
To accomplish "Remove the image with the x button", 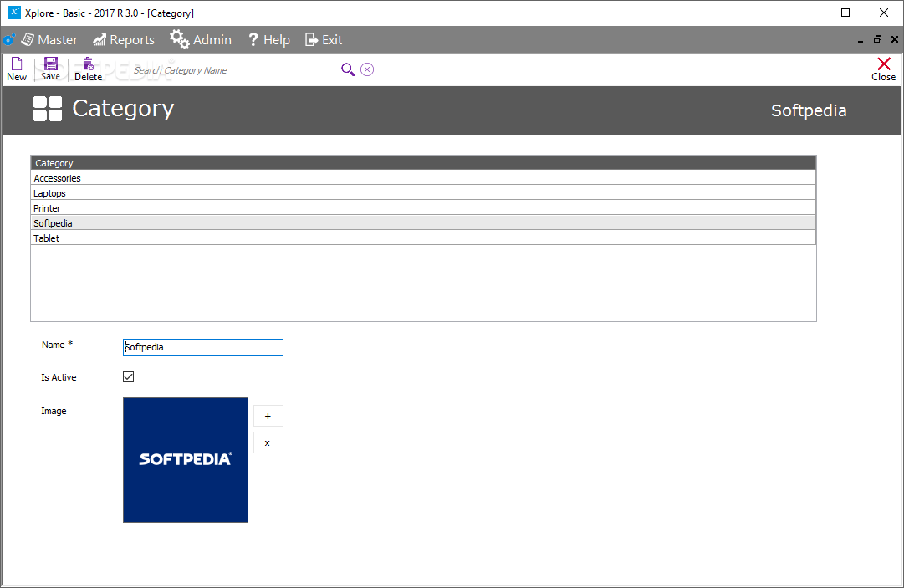I will (268, 442).
